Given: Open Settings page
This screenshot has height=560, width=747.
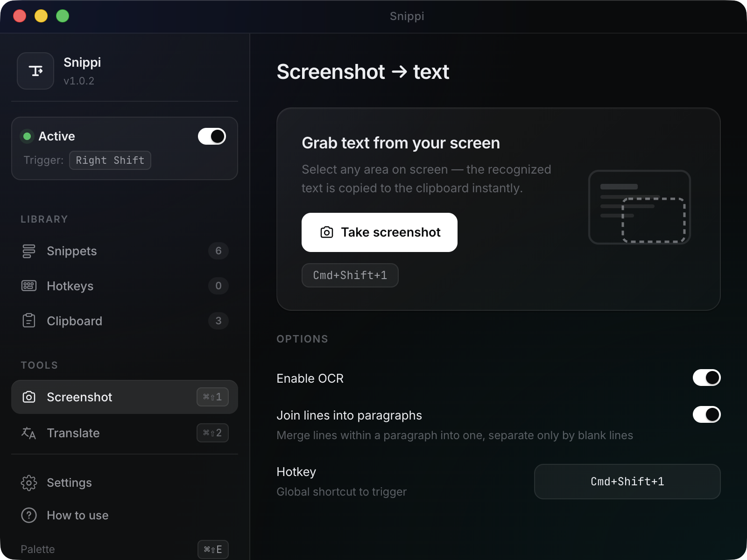Looking at the screenshot, I should click(x=125, y=483).
